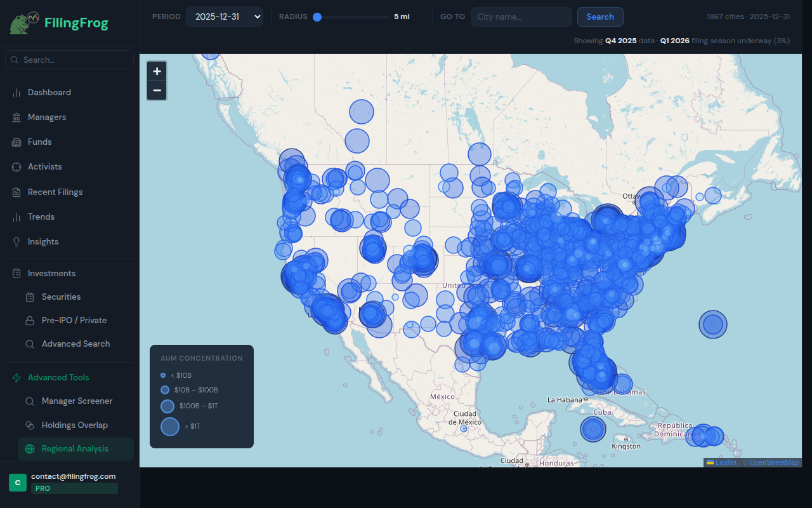This screenshot has width=812, height=508.
Task: Click the Insights lightbulb icon
Action: click(x=15, y=241)
